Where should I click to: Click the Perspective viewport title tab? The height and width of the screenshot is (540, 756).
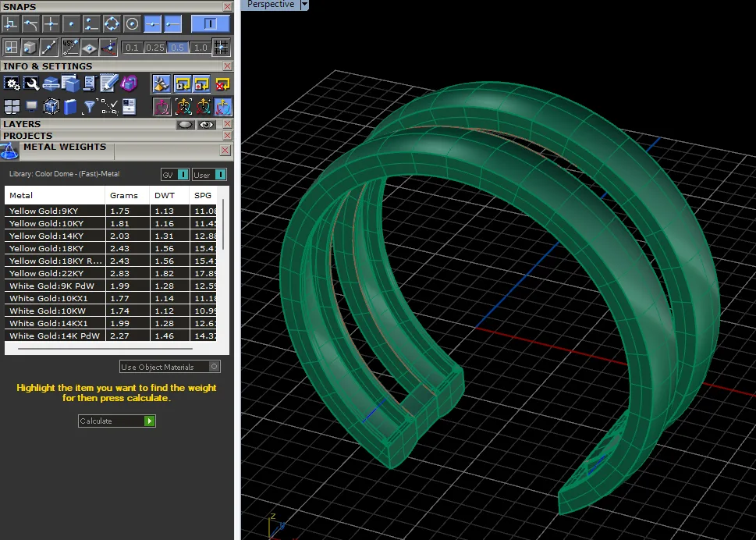[x=271, y=5]
